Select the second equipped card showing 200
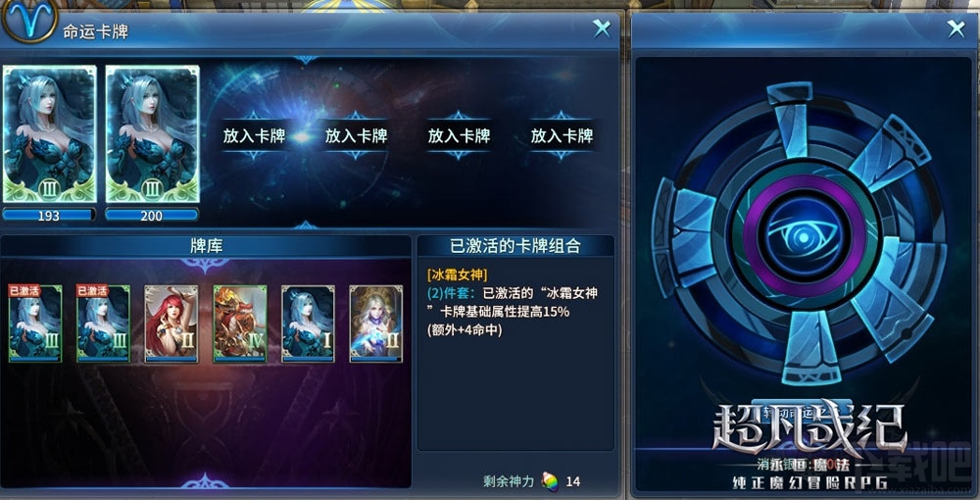Viewport: 980px width, 500px height. [x=153, y=134]
